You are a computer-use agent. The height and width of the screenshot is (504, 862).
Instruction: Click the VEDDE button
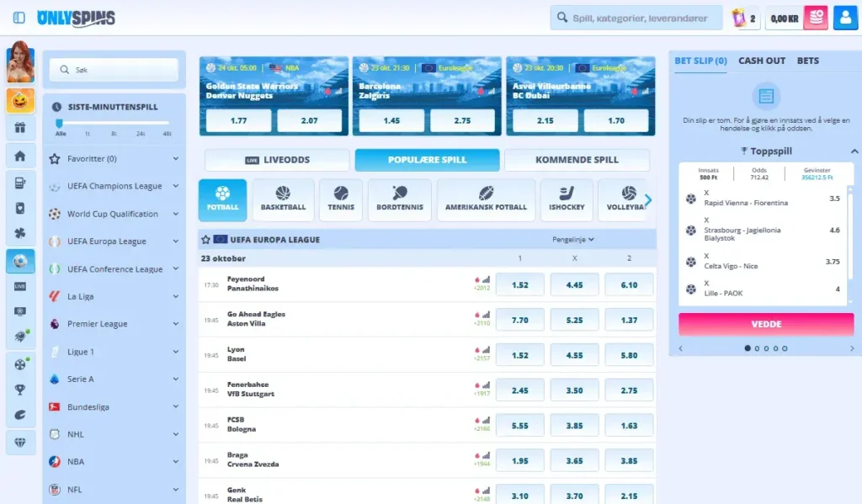pyautogui.click(x=766, y=324)
